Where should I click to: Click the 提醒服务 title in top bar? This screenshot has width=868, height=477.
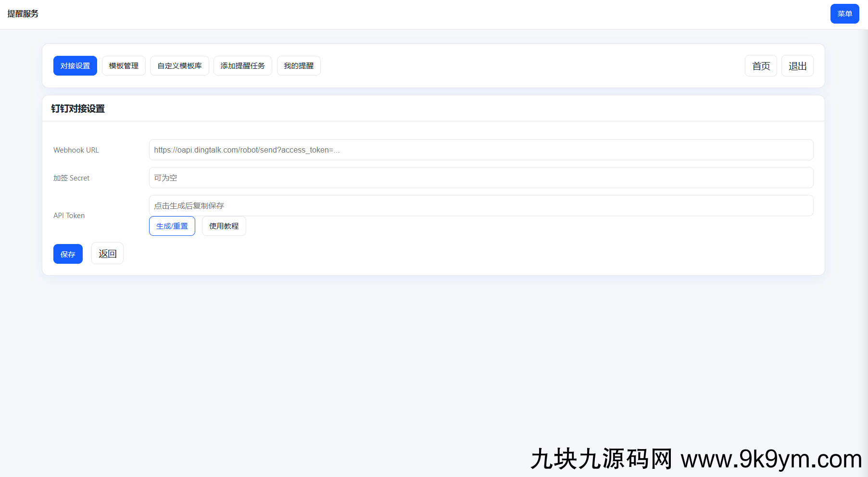[22, 13]
